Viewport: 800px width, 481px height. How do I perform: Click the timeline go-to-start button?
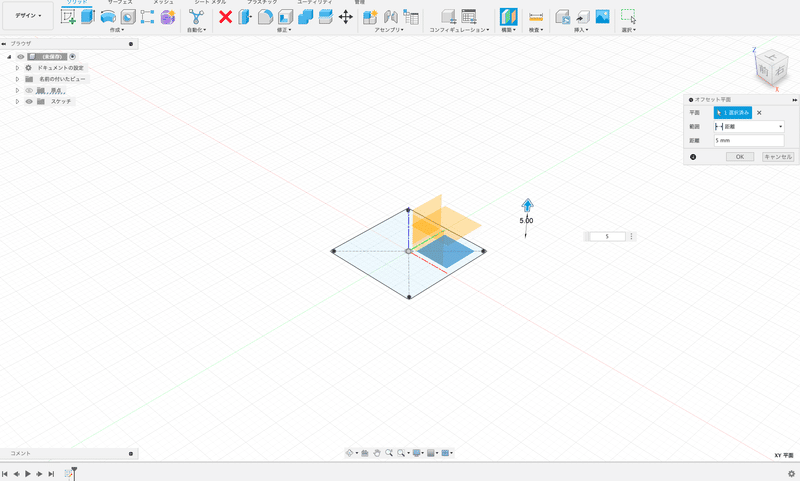tap(5, 474)
